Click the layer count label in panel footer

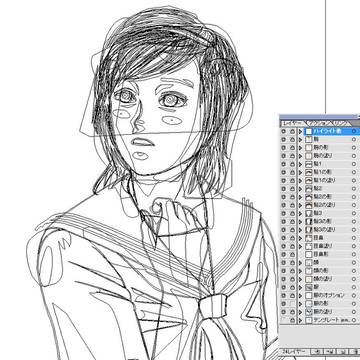click(293, 352)
